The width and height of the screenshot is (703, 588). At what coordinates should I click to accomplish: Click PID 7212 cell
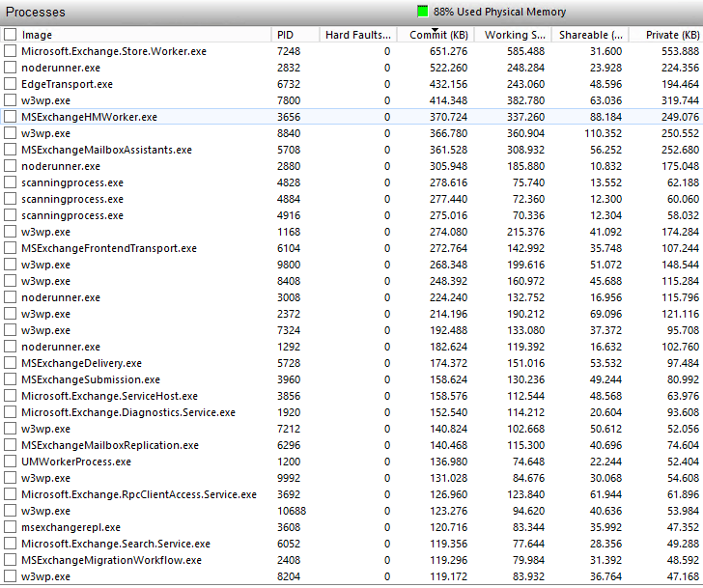click(289, 429)
